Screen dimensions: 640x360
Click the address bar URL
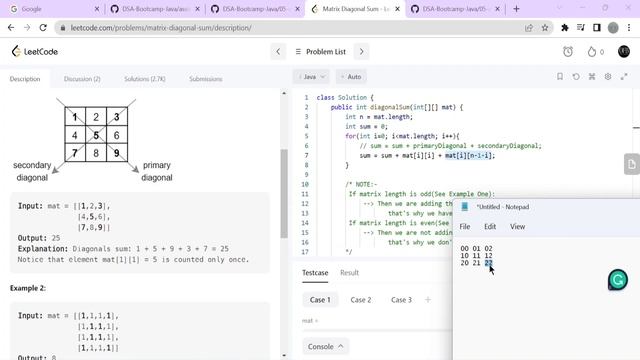(x=161, y=28)
